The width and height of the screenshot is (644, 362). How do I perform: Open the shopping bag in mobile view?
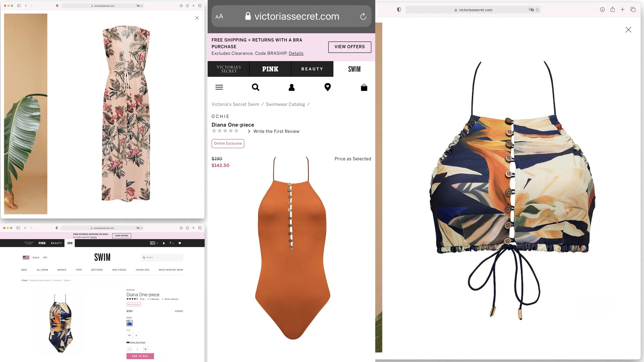364,87
